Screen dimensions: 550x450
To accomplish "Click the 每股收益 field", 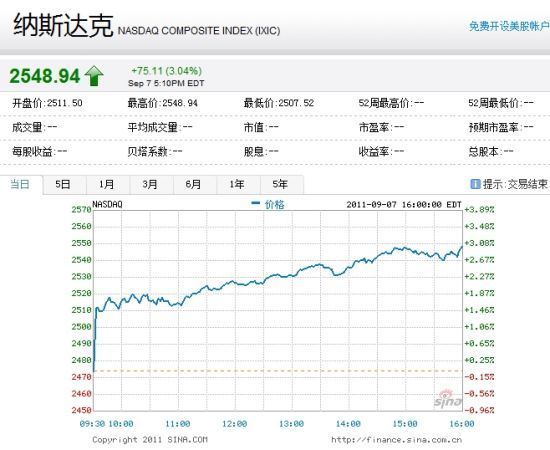I will click(39, 152).
